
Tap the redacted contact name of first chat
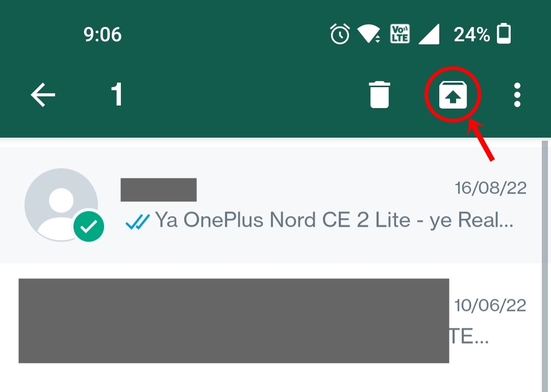coord(159,190)
